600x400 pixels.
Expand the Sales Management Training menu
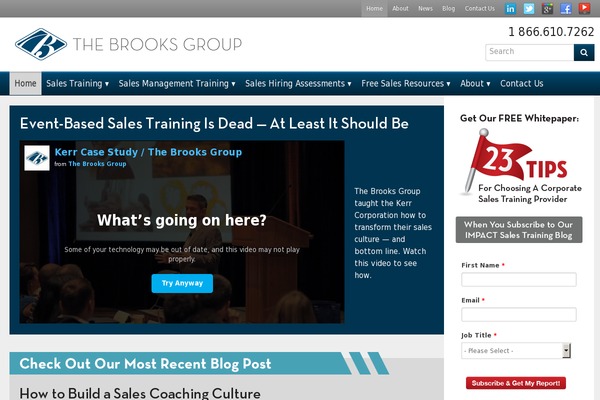177,83
